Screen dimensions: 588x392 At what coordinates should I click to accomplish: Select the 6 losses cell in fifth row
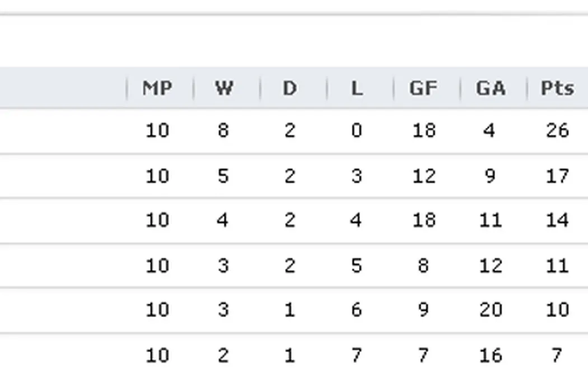356,310
